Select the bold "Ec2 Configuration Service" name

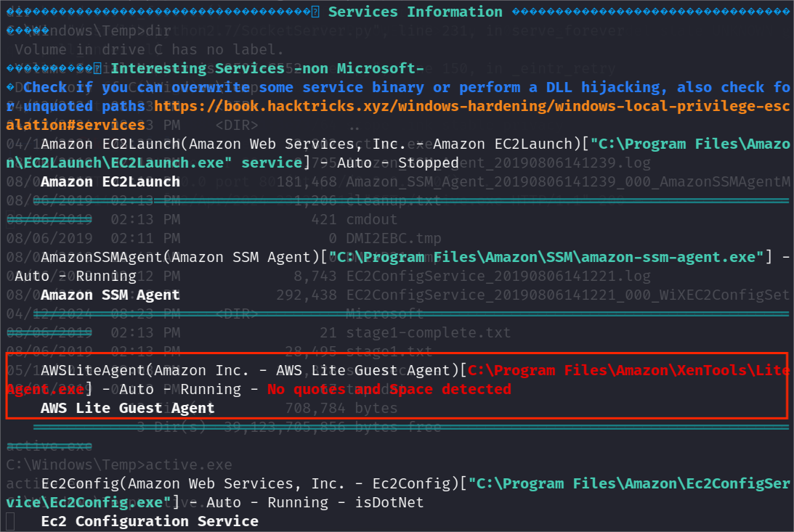(x=150, y=521)
